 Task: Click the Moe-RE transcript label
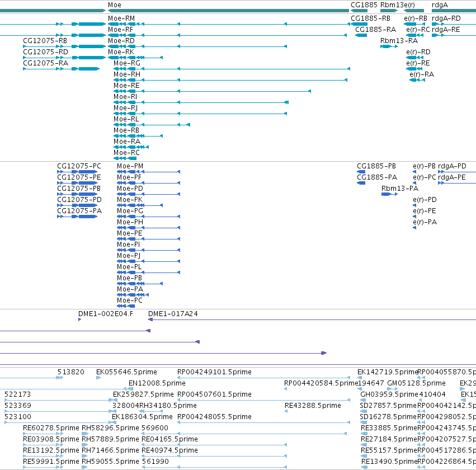click(126, 86)
